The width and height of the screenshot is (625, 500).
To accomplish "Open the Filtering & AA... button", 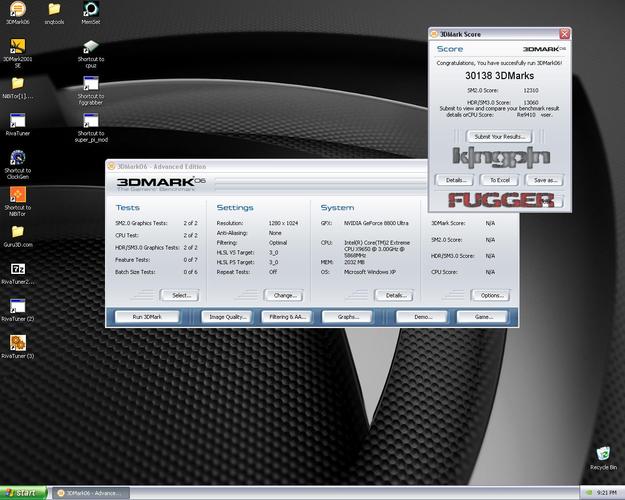I will [x=287, y=317].
